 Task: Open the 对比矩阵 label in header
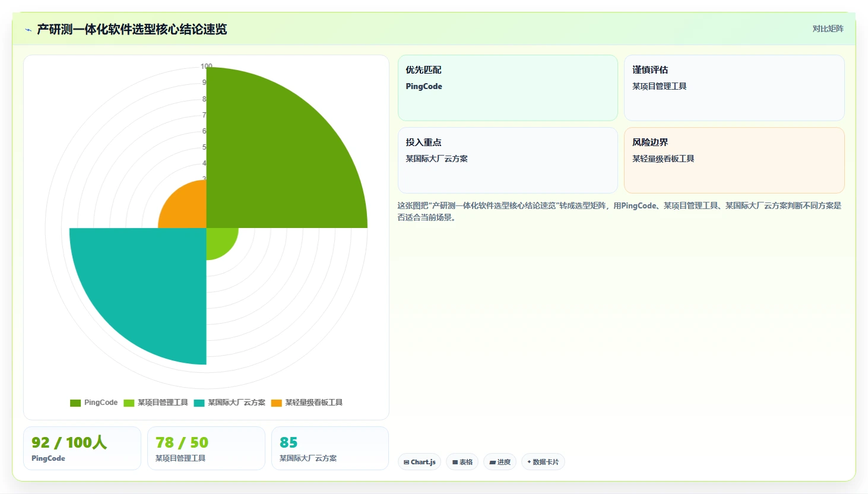pos(828,28)
